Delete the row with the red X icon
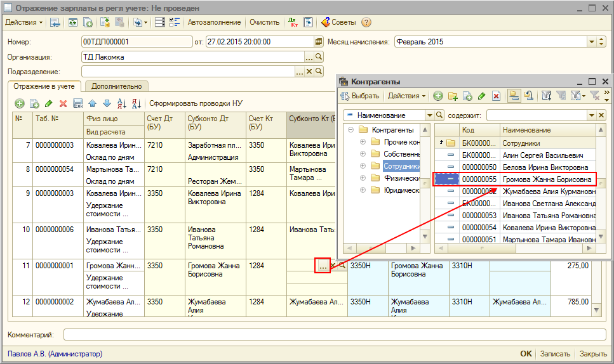 (63, 103)
